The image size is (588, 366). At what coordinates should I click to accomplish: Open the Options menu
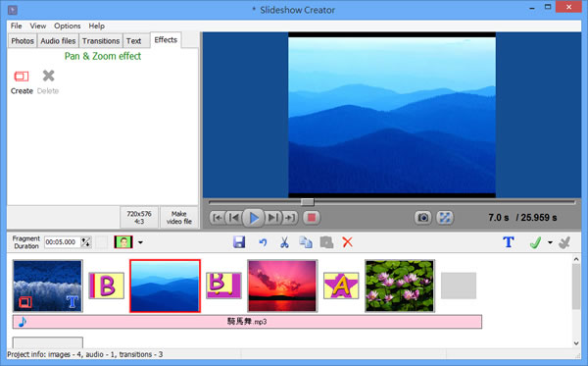click(x=68, y=26)
